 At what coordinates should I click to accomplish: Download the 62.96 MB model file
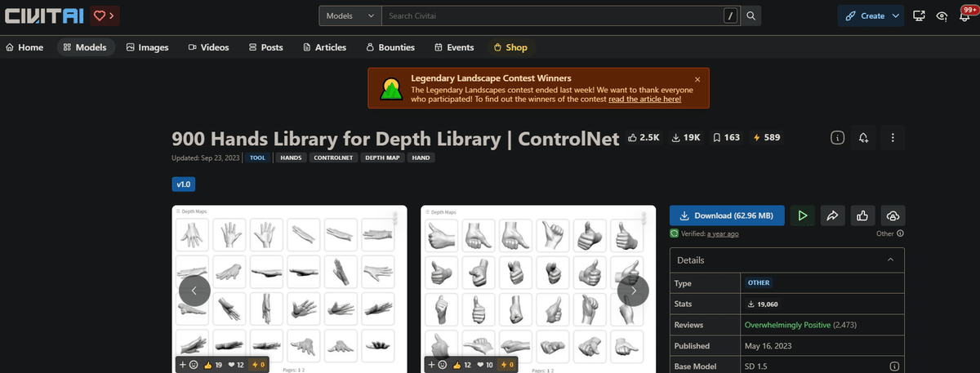point(727,215)
